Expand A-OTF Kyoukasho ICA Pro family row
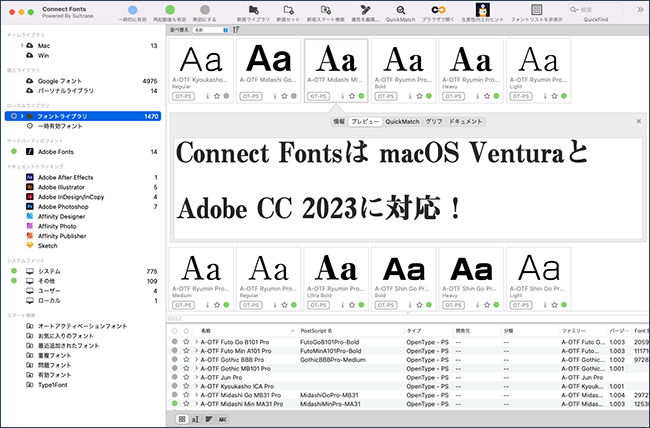 (196, 386)
